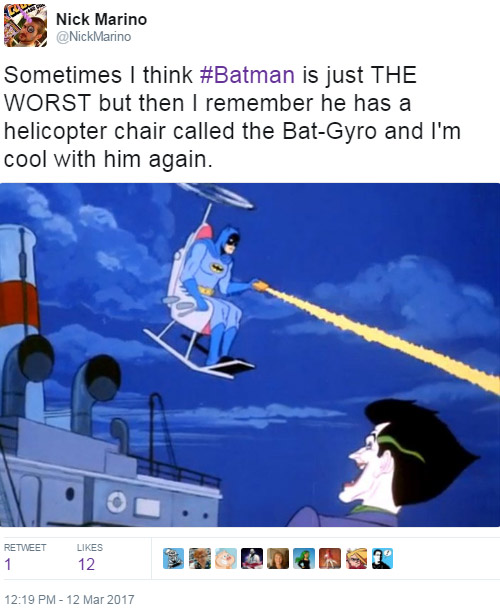Open the orange-haired person liker avatar
This screenshot has height=610, width=500.
pyautogui.click(x=200, y=558)
